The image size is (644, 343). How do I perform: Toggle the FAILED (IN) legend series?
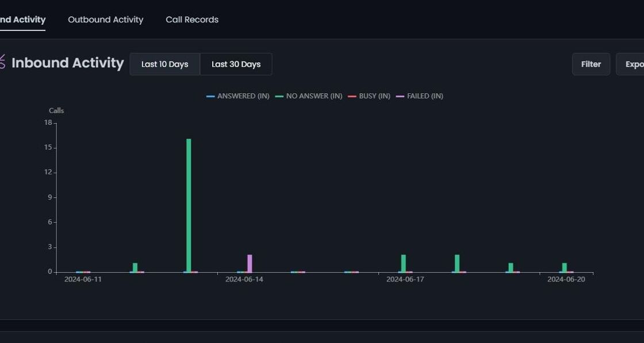point(419,96)
